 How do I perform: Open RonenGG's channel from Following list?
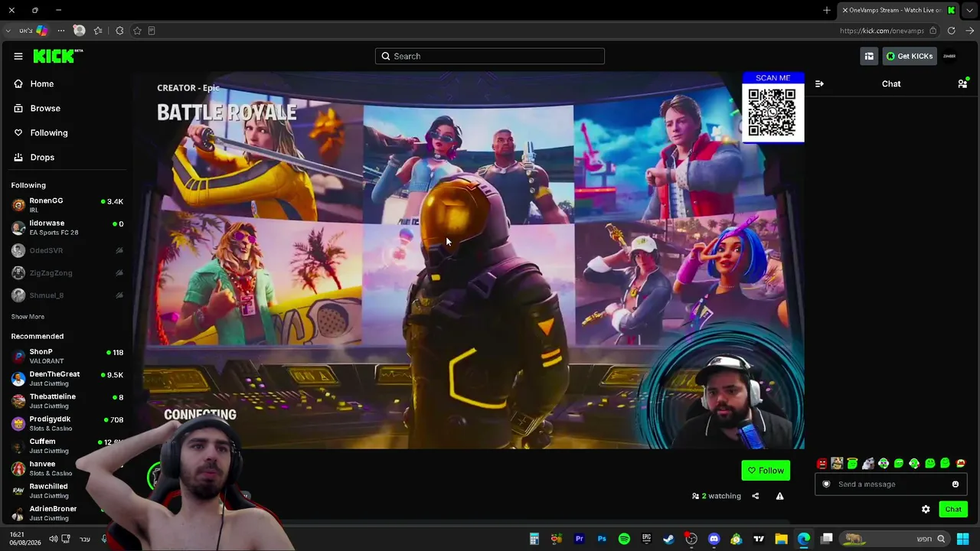point(67,204)
